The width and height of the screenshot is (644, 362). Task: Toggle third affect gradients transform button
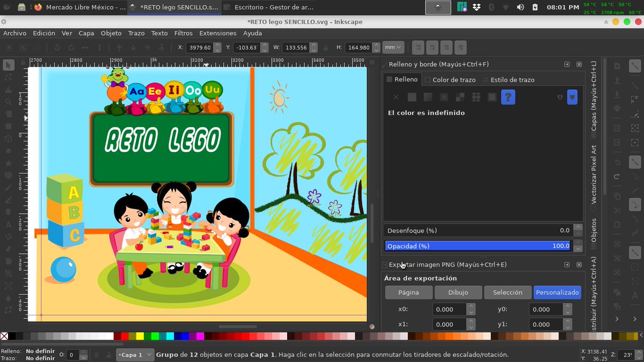[447, 47]
